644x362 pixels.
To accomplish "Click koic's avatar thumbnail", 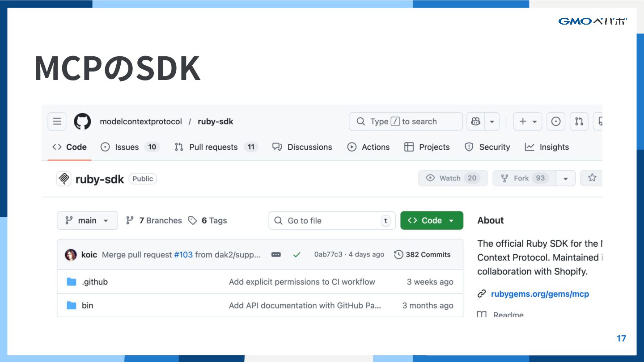I will (x=71, y=255).
